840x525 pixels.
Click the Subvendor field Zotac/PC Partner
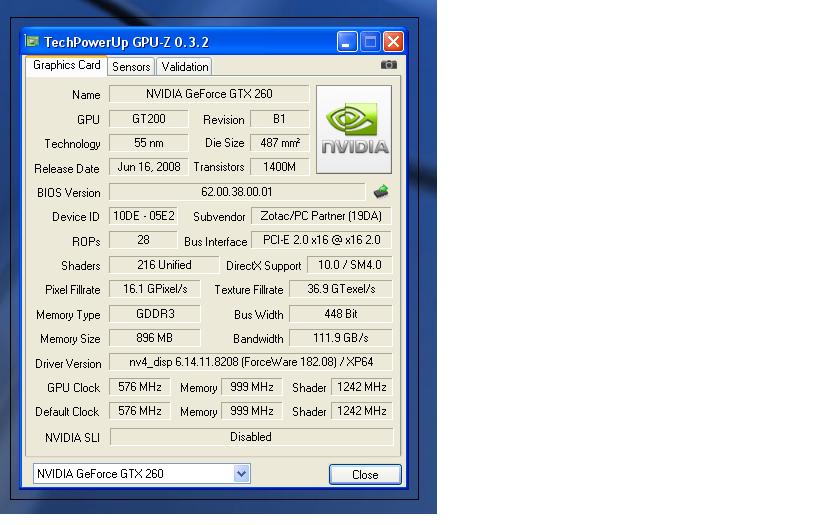click(x=321, y=216)
